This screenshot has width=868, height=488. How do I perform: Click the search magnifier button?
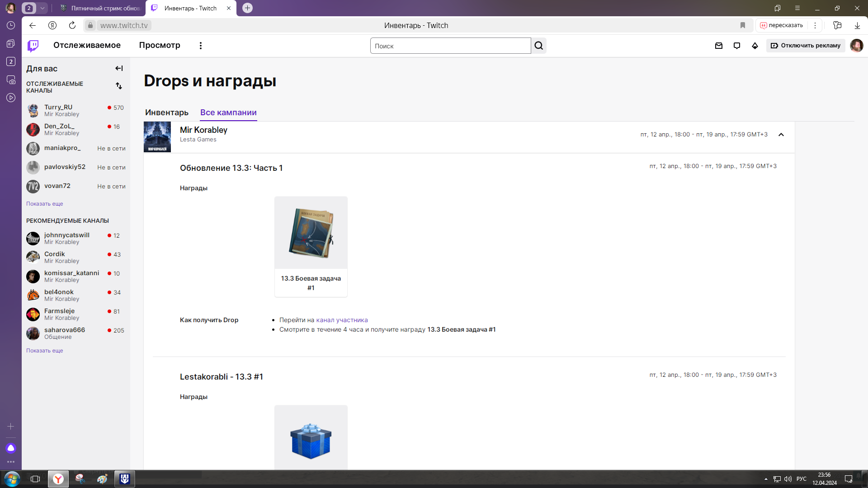pos(539,46)
